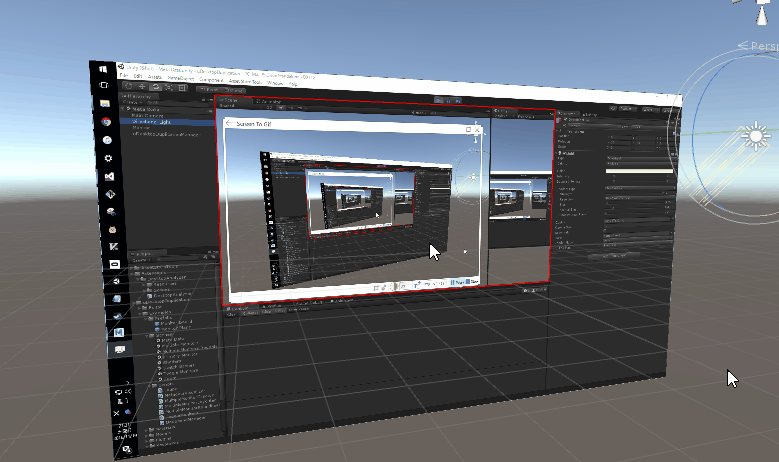Select uDesktopDuplicationManager in the Hierarchy

point(166,134)
